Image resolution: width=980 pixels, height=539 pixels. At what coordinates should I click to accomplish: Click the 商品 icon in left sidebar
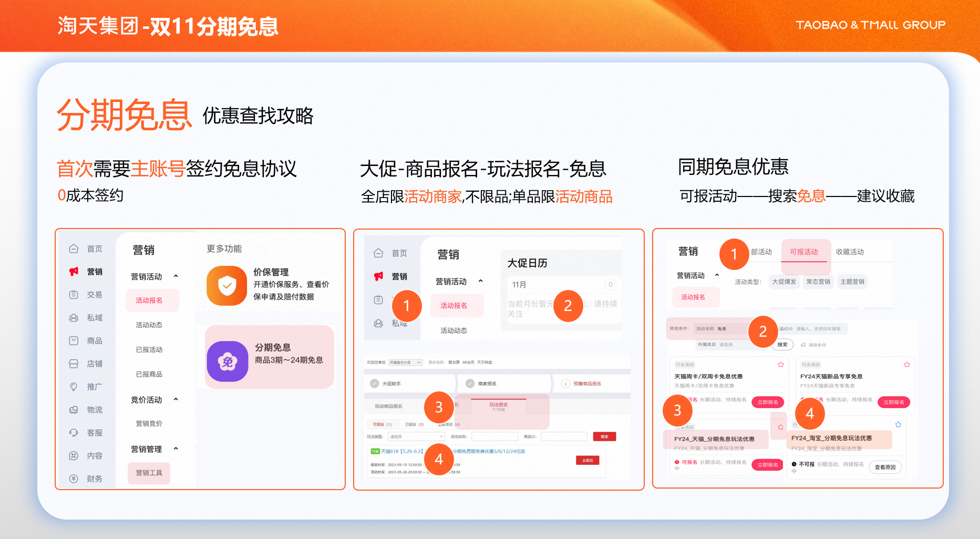click(x=74, y=340)
